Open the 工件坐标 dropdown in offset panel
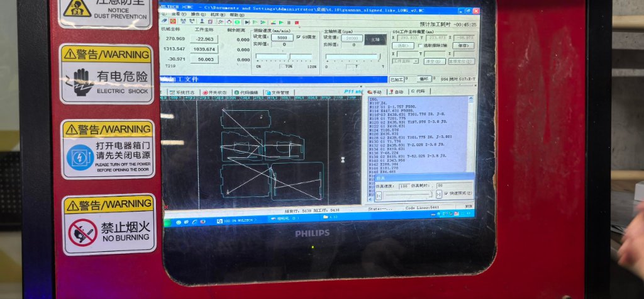This screenshot has height=299, width=644. pos(405,61)
